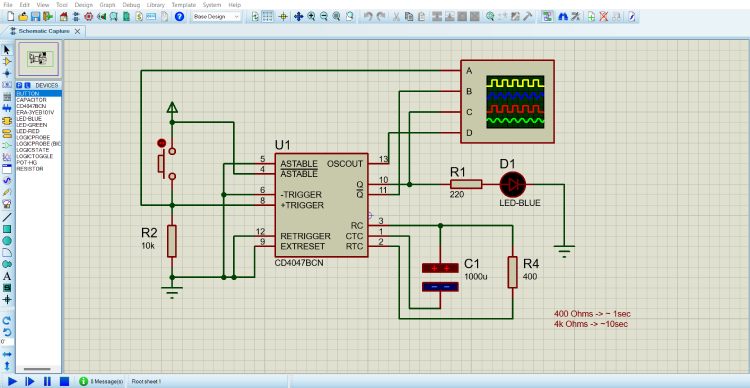Toggle the wire autorouter toolbar button

coord(548,16)
